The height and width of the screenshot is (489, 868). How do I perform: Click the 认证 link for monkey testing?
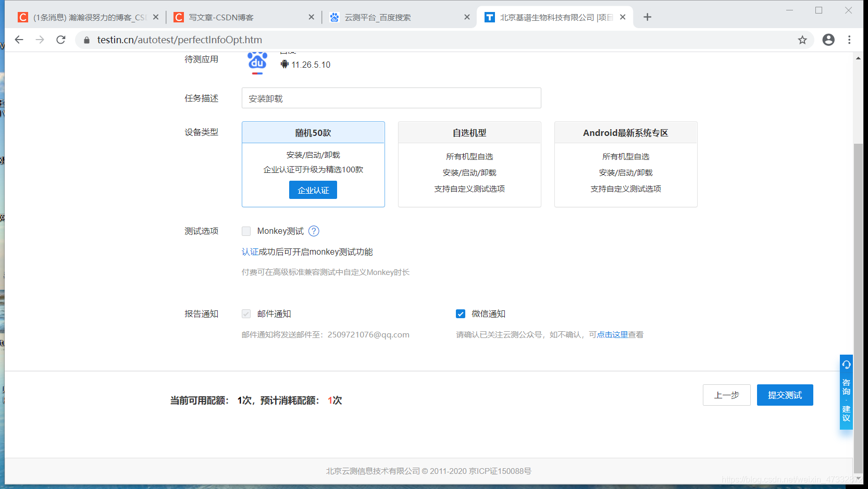pyautogui.click(x=250, y=252)
